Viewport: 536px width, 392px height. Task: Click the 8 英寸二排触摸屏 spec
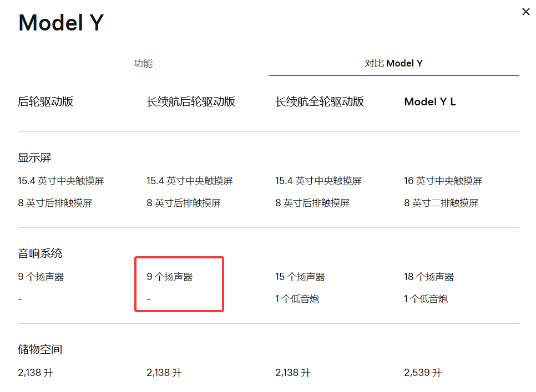(441, 203)
